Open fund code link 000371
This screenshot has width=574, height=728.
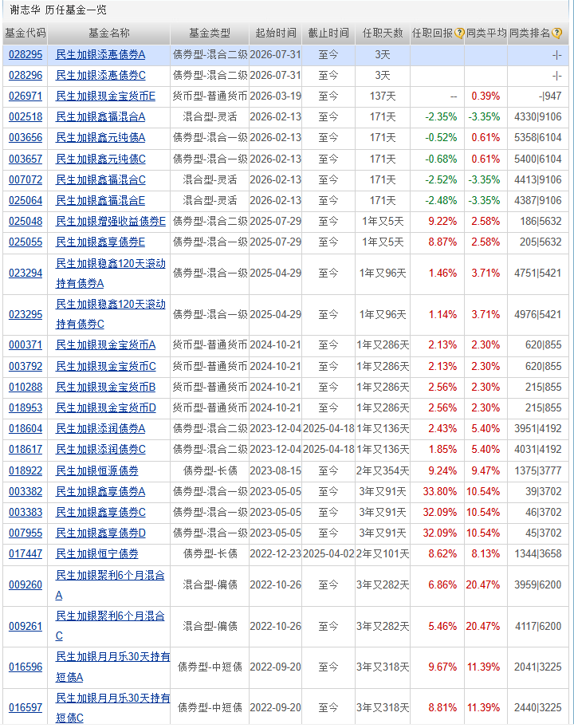26,345
